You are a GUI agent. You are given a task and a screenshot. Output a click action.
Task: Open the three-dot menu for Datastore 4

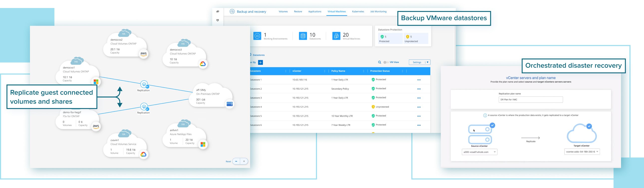coord(419,107)
